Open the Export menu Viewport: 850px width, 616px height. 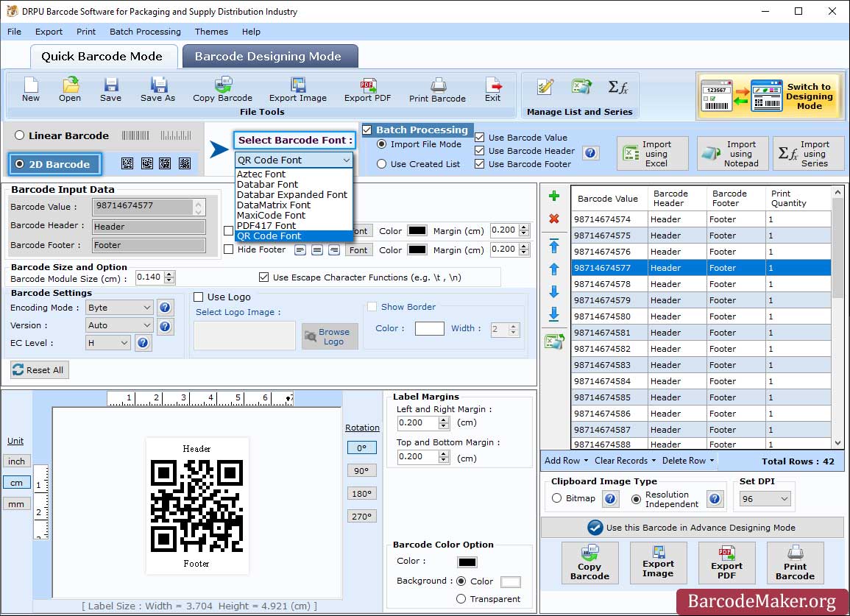49,32
